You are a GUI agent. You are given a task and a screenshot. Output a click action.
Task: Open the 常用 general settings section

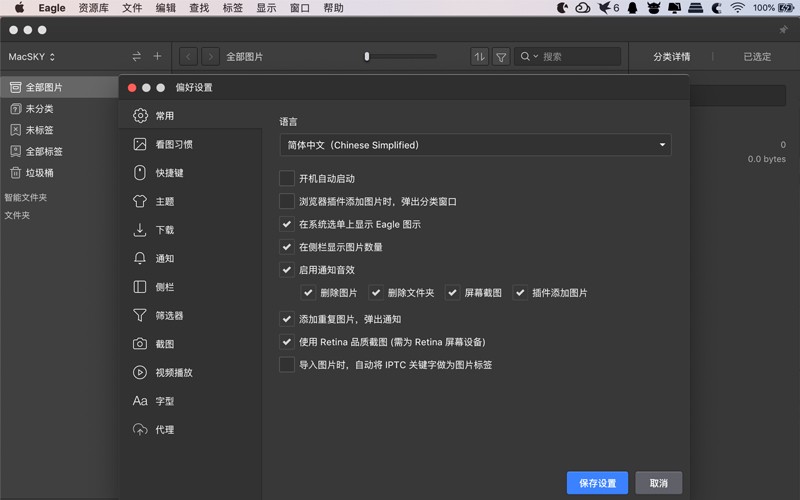click(190, 116)
